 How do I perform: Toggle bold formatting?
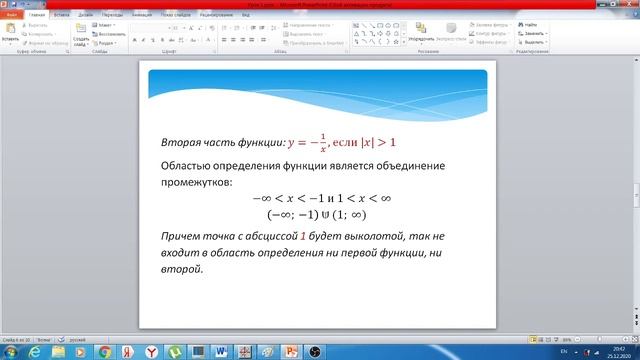click(134, 40)
